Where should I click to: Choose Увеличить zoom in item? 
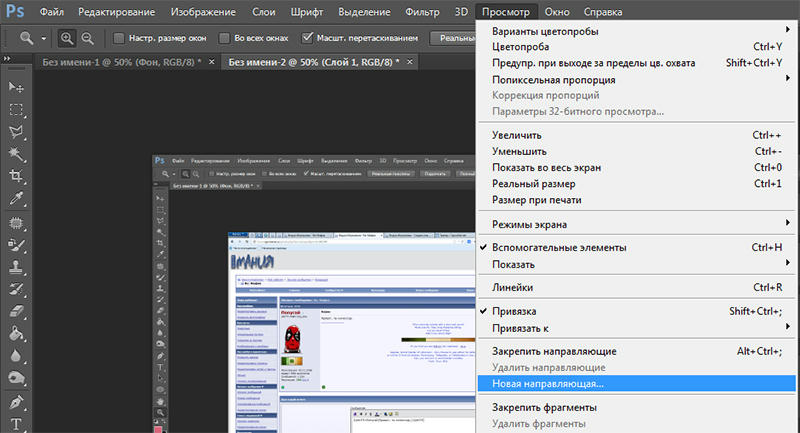pyautogui.click(x=637, y=135)
